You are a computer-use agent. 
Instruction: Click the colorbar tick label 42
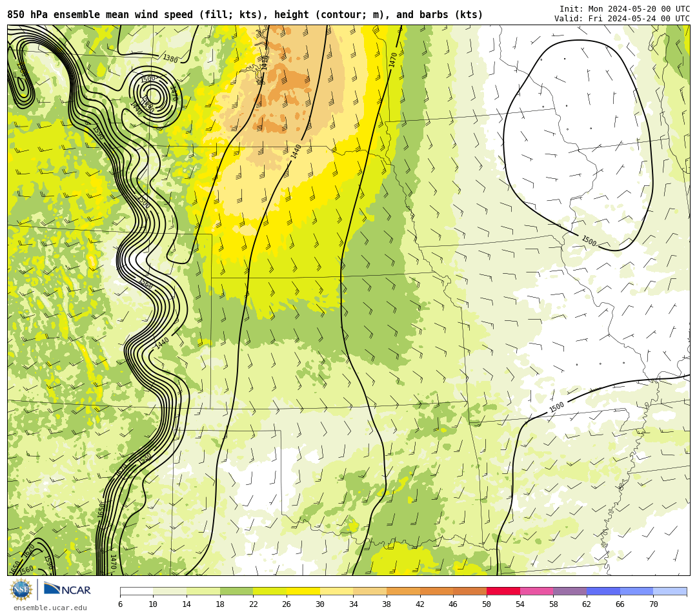pyautogui.click(x=420, y=604)
